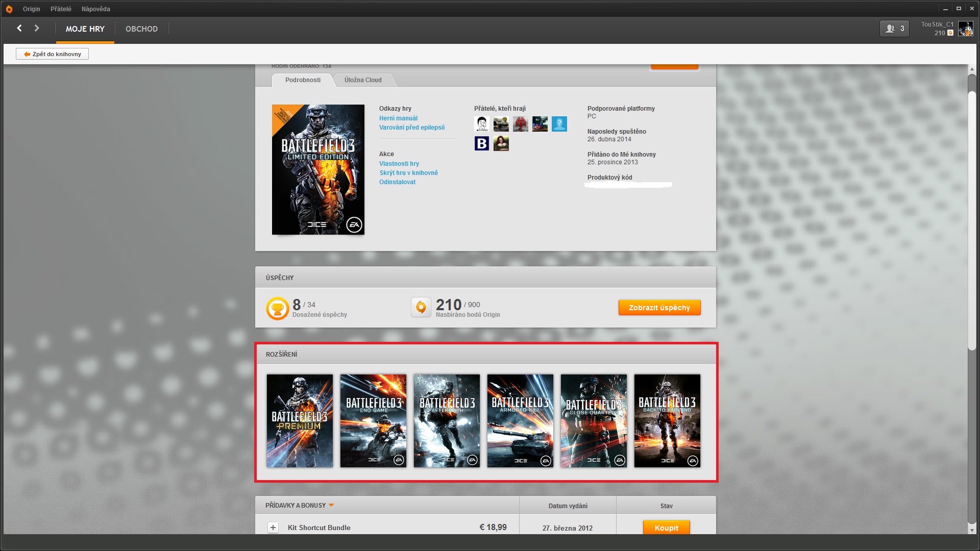Open friend avatar with woman portrait
The height and width of the screenshot is (551, 980).
coord(501,143)
